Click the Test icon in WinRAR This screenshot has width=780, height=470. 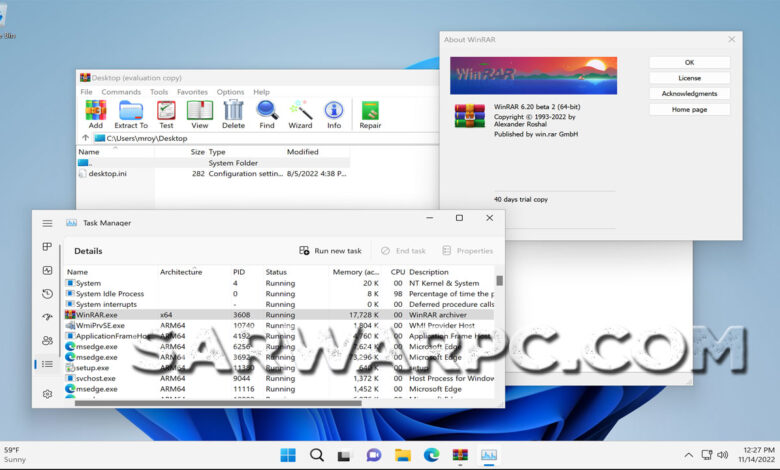click(x=166, y=114)
